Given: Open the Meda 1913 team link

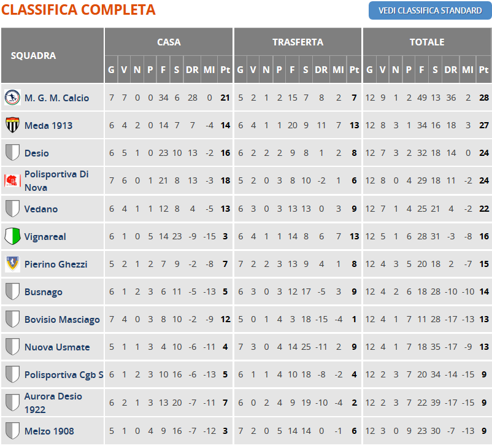Looking at the screenshot, I should 48,125.
